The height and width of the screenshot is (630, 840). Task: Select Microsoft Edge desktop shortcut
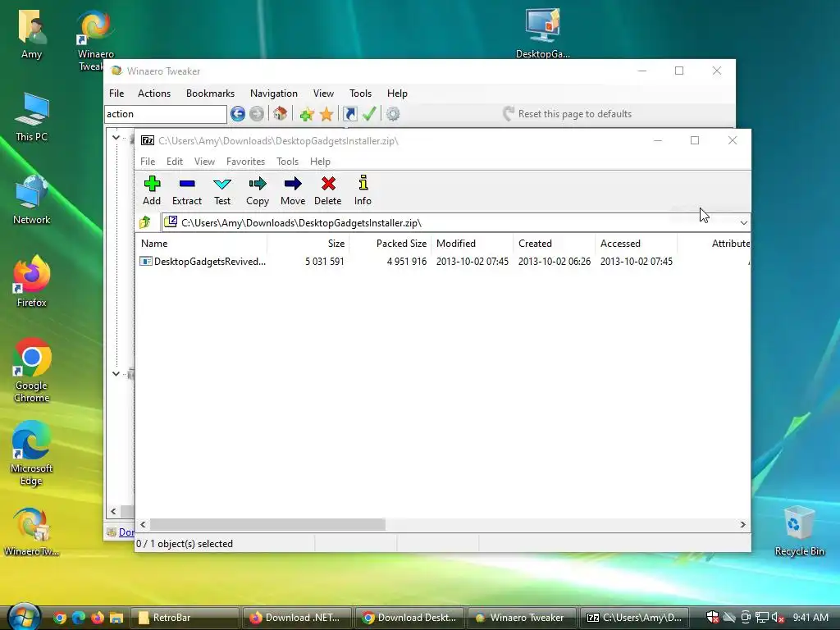(32, 453)
